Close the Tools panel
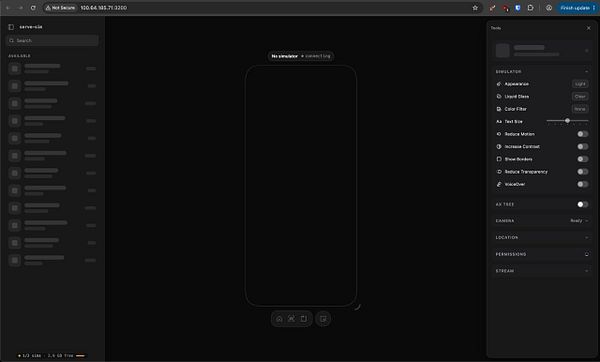600x362 pixels. 589,28
